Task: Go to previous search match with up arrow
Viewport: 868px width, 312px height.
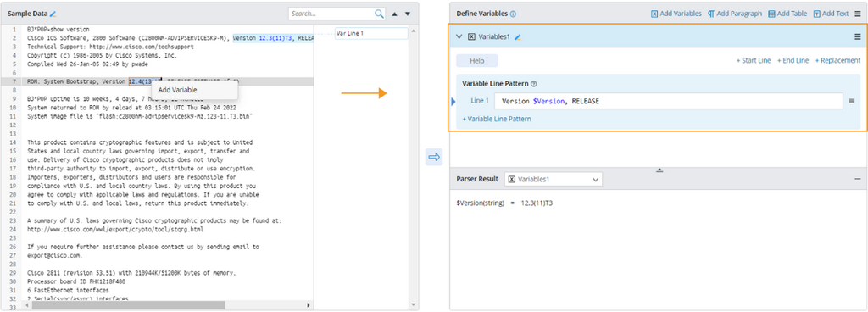Action: pyautogui.click(x=395, y=14)
